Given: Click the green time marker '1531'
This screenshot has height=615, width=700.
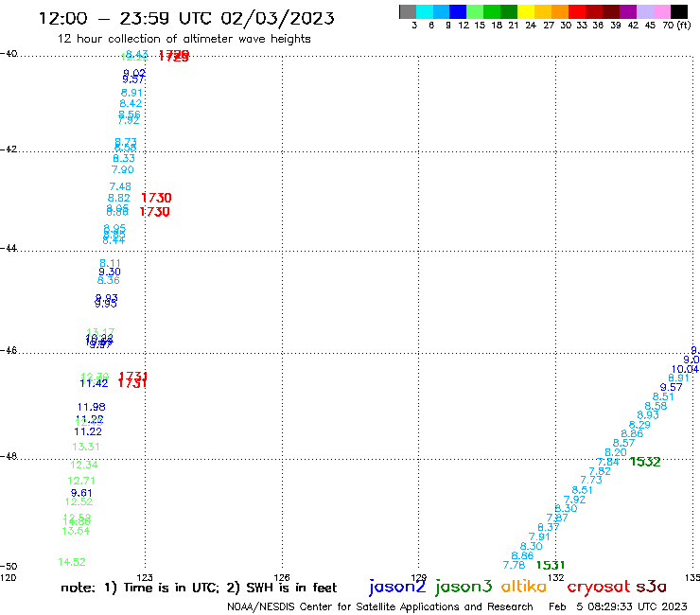Looking at the screenshot, I should click(x=551, y=566).
